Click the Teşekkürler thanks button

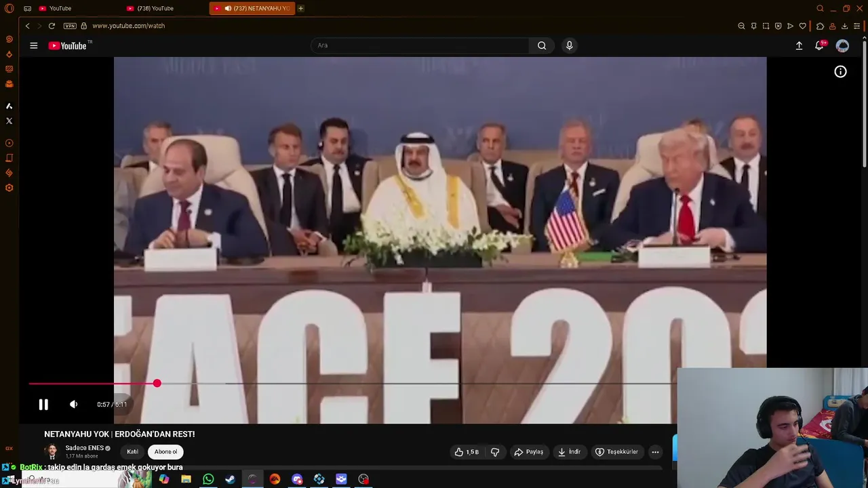pyautogui.click(x=616, y=452)
